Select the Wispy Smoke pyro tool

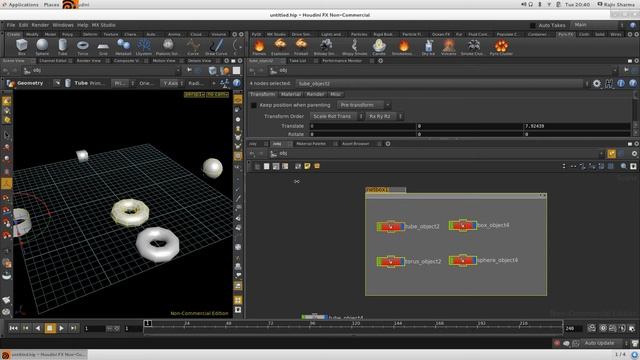click(x=354, y=47)
